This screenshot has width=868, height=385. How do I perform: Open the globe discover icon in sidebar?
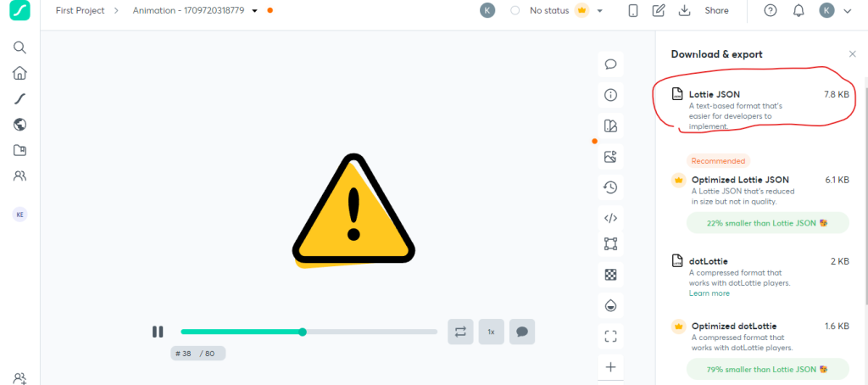point(19,125)
